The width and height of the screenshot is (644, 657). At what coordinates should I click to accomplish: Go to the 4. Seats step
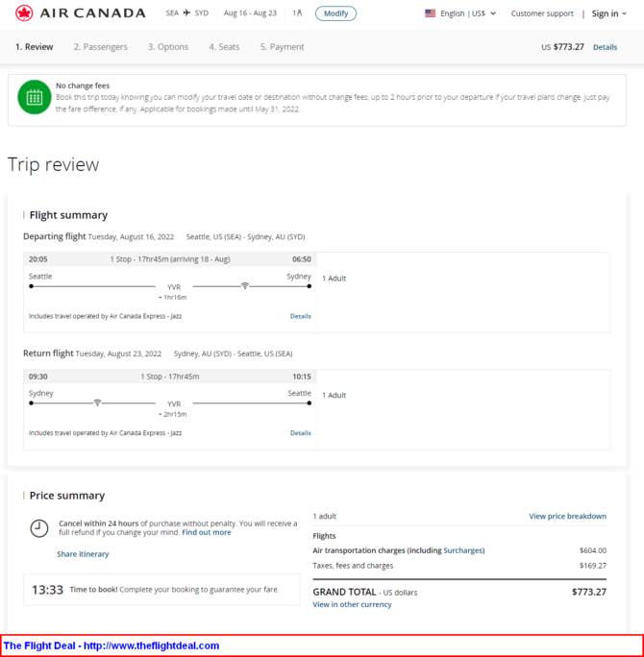pyautogui.click(x=224, y=47)
